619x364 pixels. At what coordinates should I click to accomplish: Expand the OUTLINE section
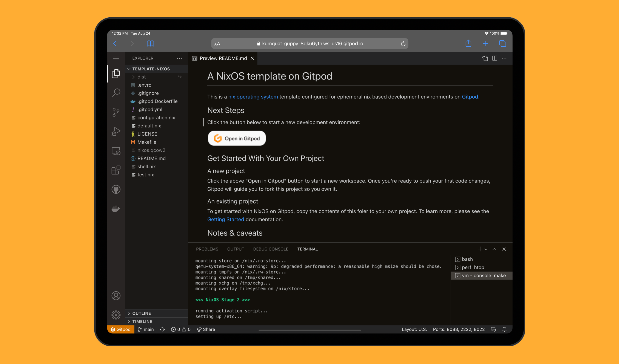[x=142, y=313]
